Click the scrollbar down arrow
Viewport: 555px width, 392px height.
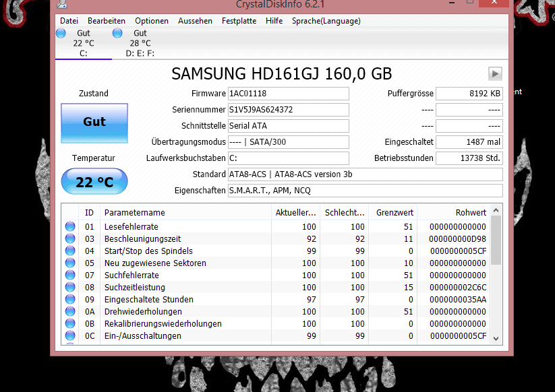[x=496, y=338]
